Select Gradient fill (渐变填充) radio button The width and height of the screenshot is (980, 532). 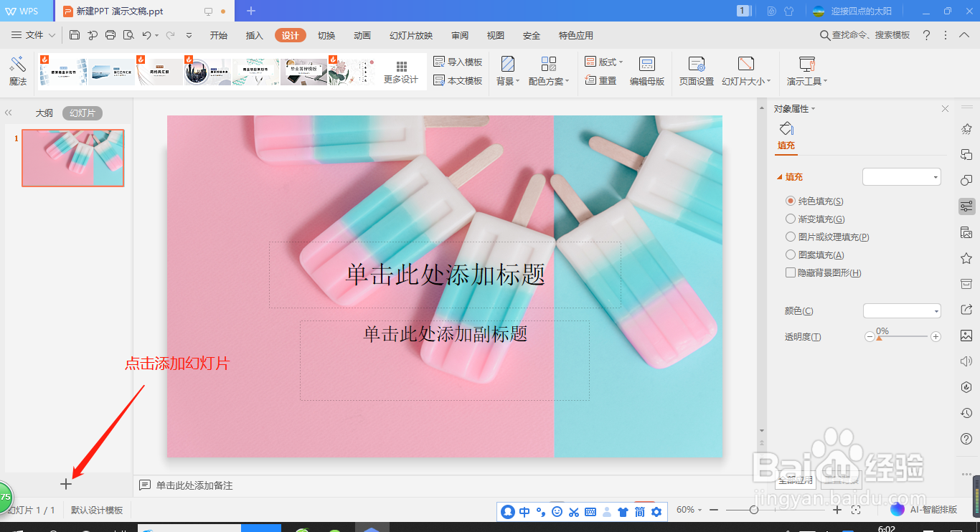coord(791,219)
